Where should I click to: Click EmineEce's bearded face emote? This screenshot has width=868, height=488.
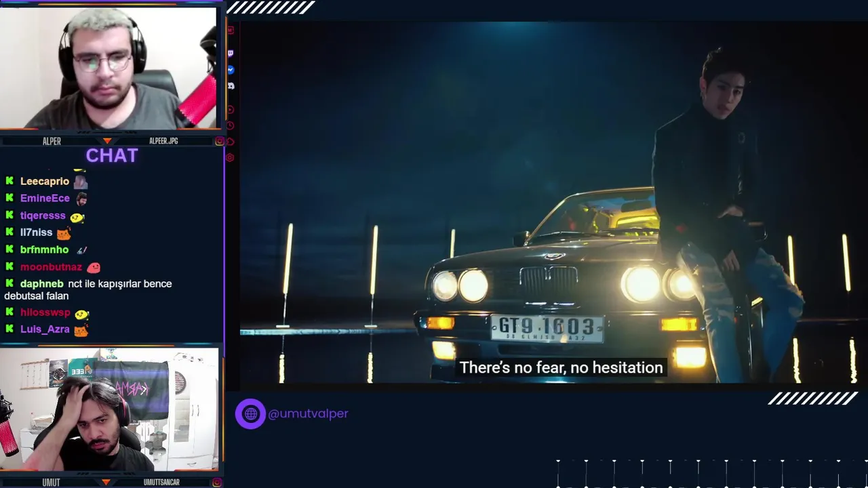click(81, 199)
